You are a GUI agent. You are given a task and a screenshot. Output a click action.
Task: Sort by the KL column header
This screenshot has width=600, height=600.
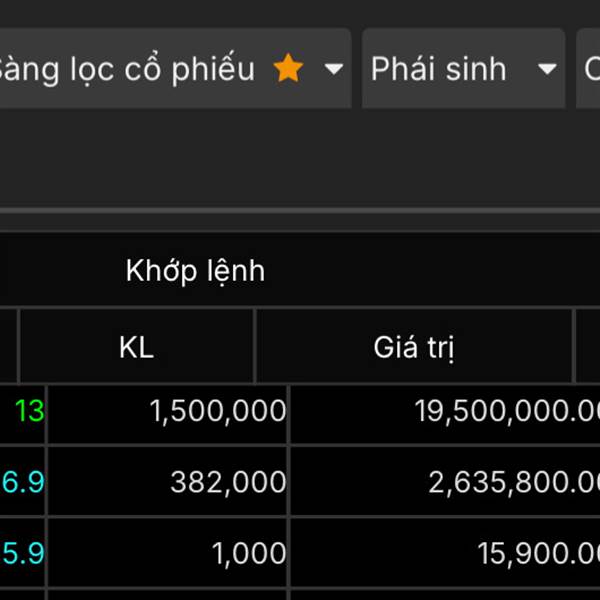(137, 347)
